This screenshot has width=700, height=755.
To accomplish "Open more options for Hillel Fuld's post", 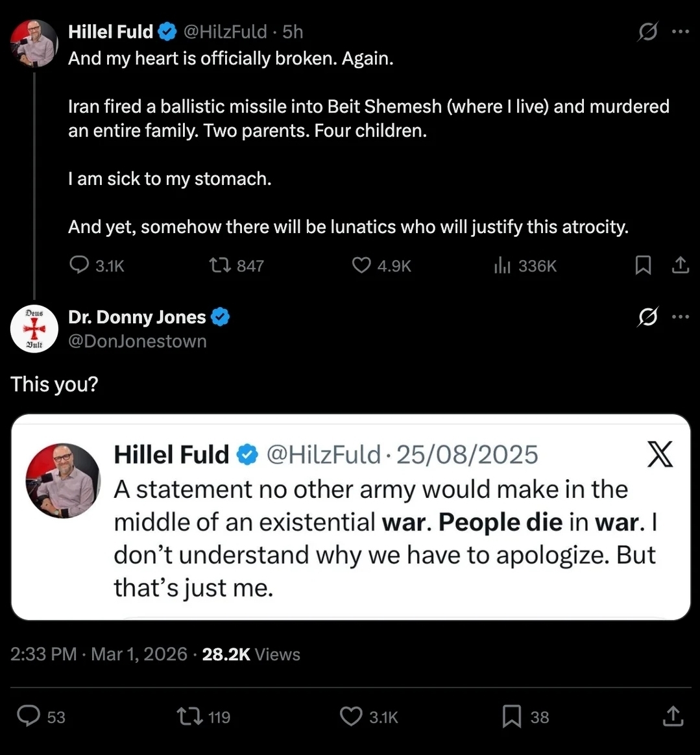I will pos(681,31).
